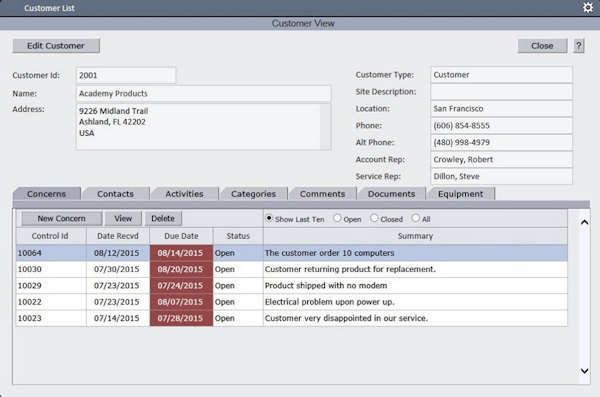
Task: Select concern row 10030
Action: point(292,269)
